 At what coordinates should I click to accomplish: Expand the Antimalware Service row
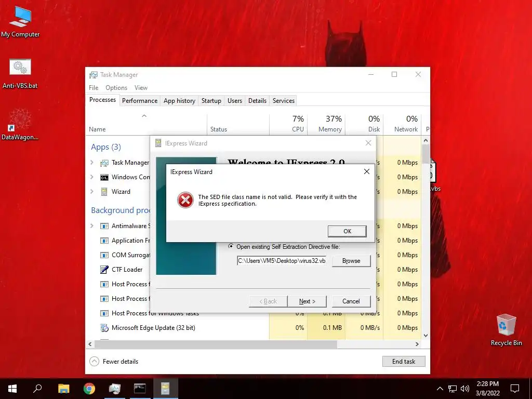[x=91, y=225]
